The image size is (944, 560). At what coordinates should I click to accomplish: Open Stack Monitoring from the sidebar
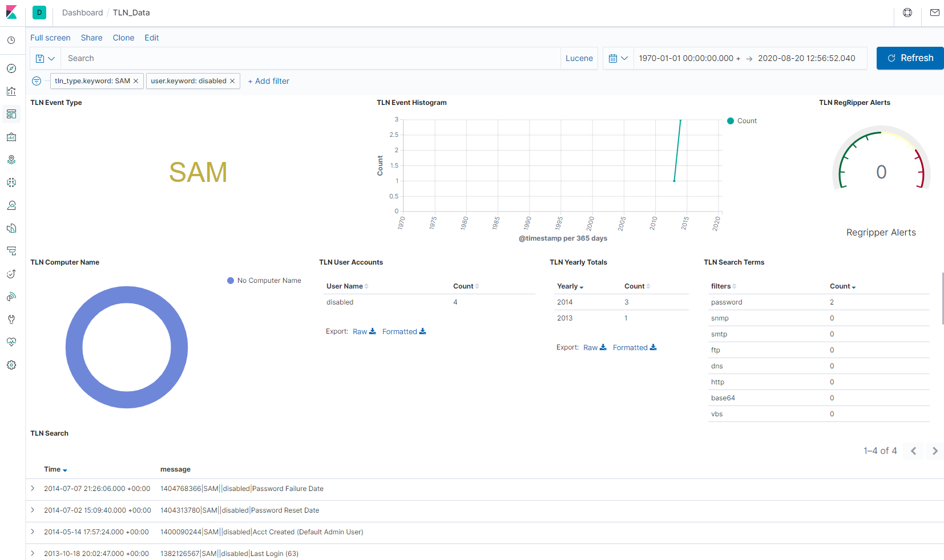[x=11, y=342]
